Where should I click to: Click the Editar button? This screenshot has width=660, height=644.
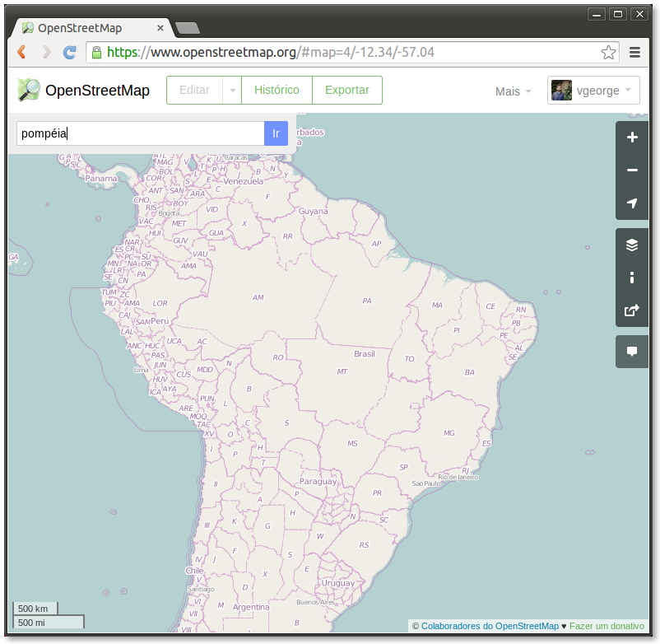point(194,90)
